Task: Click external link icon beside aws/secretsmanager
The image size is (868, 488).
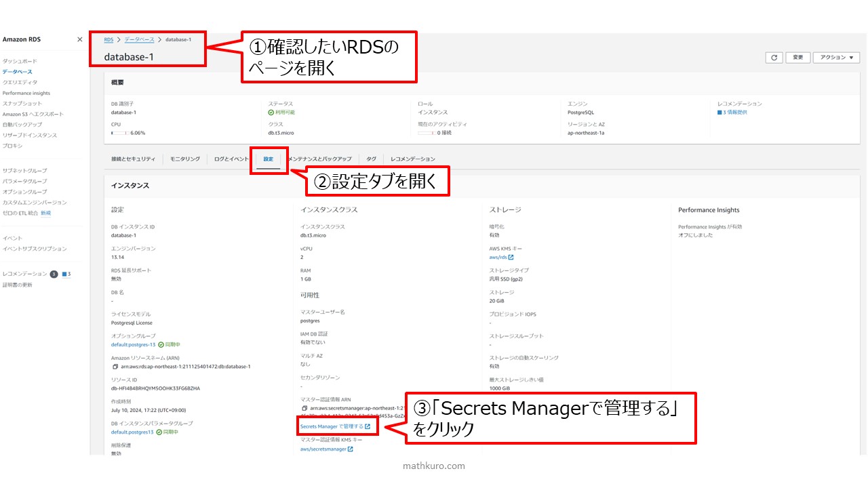Action: (x=351, y=449)
